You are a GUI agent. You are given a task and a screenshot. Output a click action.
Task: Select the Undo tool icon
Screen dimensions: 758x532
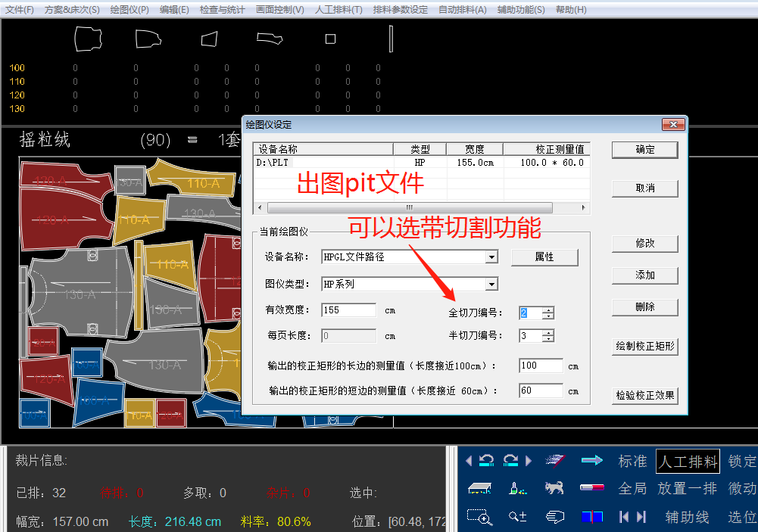pyautogui.click(x=485, y=461)
